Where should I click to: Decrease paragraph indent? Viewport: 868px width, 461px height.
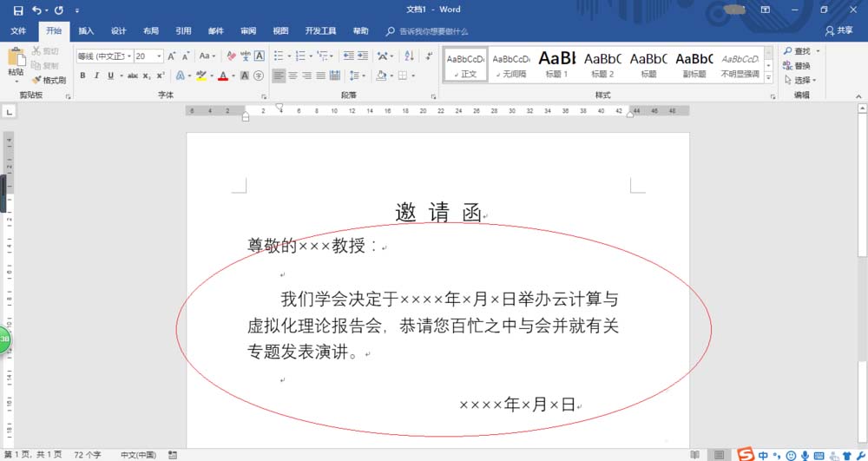[x=349, y=56]
